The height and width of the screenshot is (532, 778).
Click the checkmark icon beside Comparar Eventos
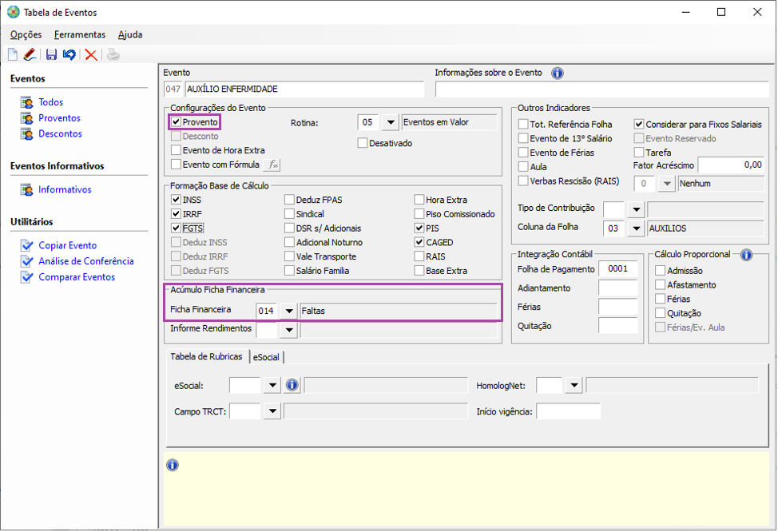27,277
